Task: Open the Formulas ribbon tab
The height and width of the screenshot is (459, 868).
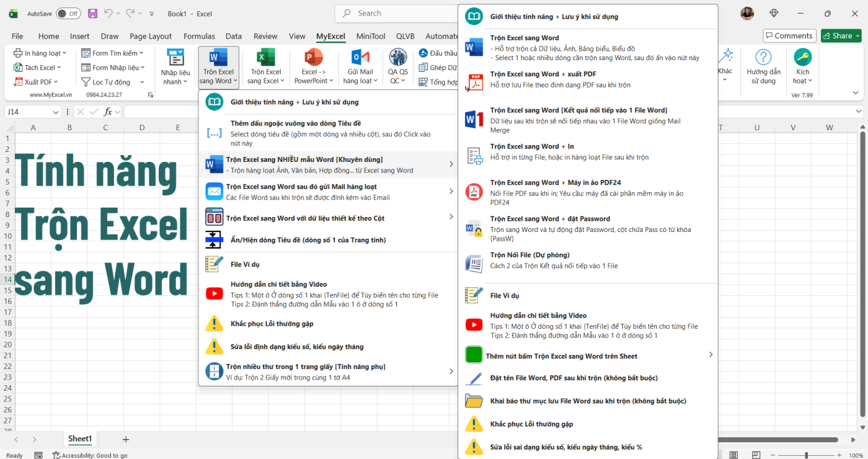Action: tap(199, 36)
